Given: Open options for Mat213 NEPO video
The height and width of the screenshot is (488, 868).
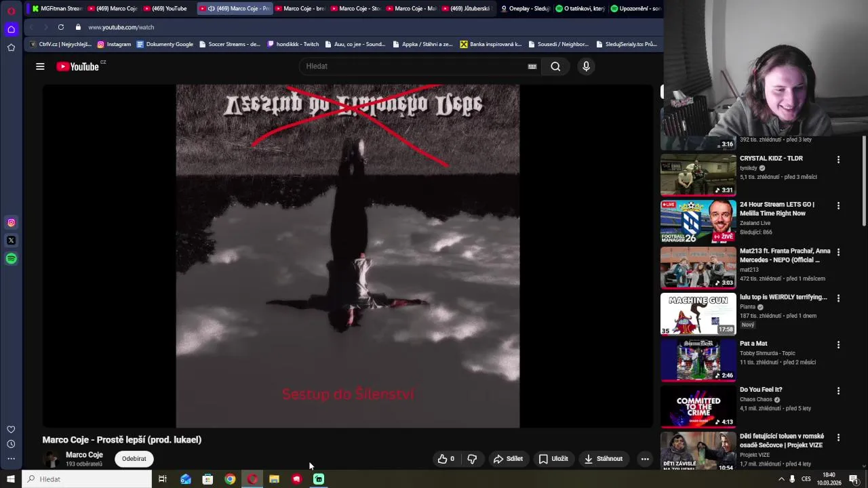Looking at the screenshot, I should (x=838, y=252).
